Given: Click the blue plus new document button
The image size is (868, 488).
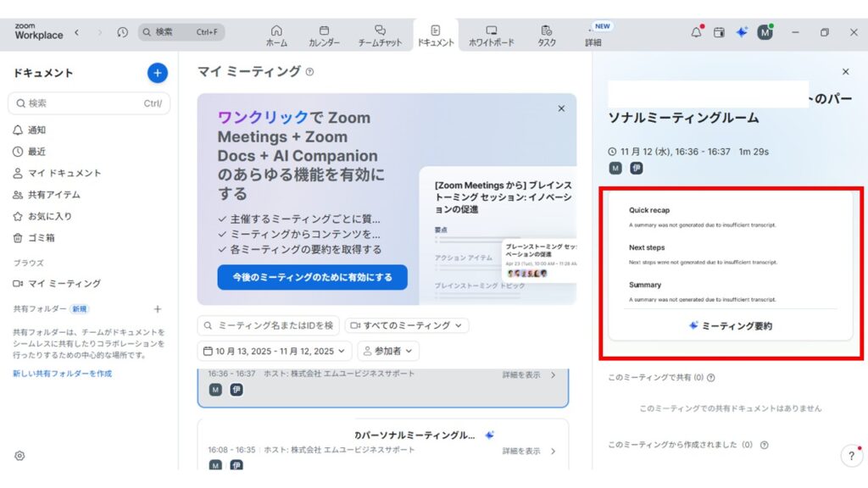Looking at the screenshot, I should click(157, 73).
